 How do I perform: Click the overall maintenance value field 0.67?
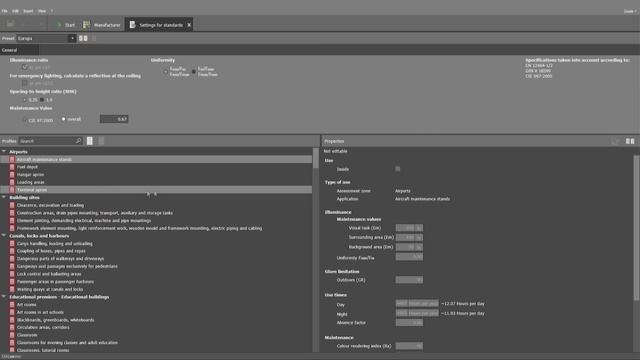(x=114, y=119)
